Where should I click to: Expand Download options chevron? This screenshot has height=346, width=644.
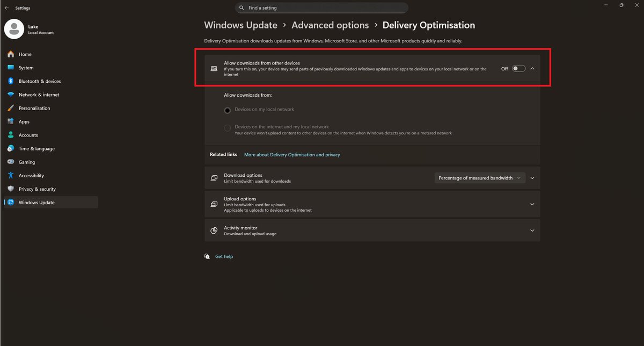[x=532, y=178]
